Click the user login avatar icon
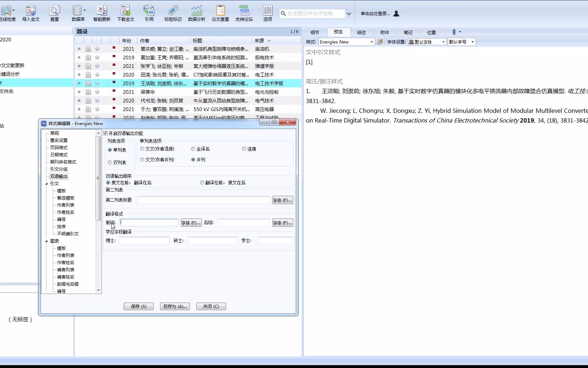The height and width of the screenshot is (368, 588). [x=396, y=14]
